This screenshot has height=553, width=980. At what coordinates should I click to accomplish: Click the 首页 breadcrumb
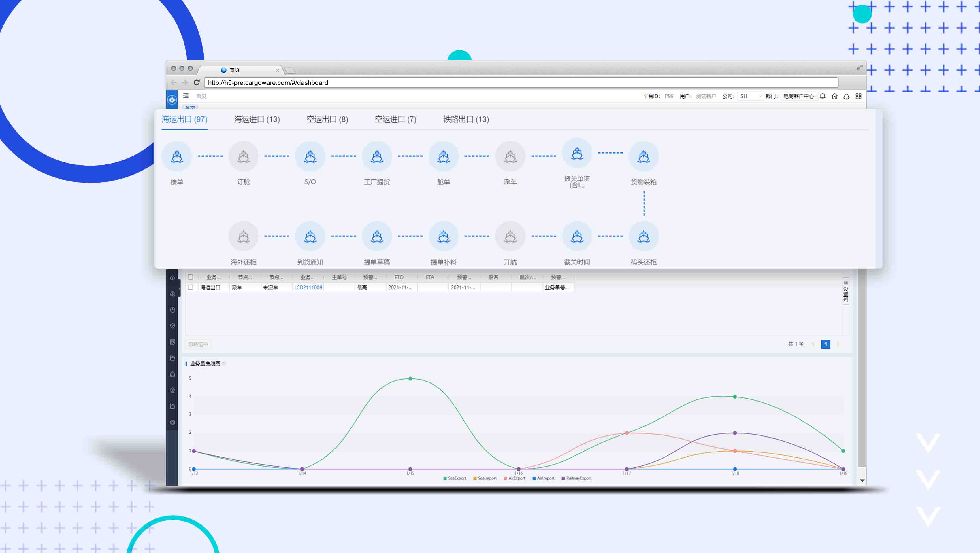pyautogui.click(x=201, y=96)
